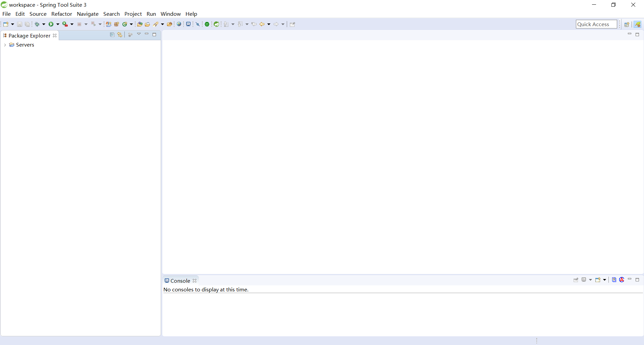644x345 pixels.
Task: Open the File menu
Action: click(x=6, y=14)
